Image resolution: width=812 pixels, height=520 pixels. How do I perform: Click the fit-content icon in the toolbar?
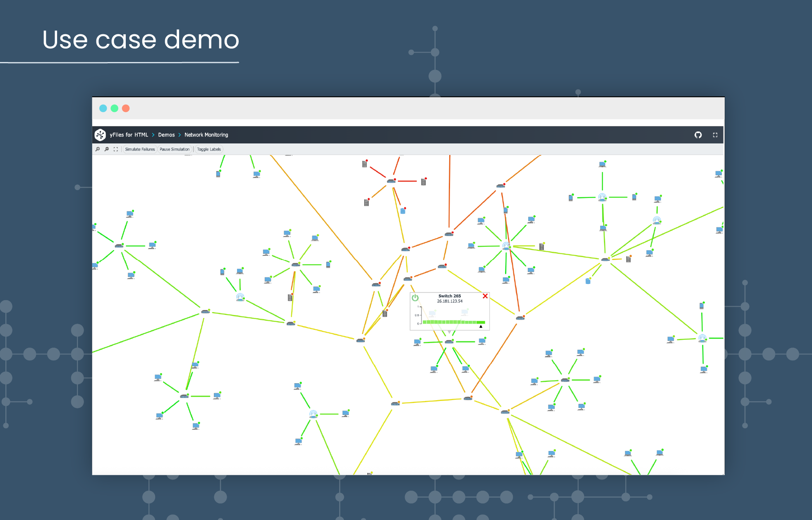click(x=116, y=149)
